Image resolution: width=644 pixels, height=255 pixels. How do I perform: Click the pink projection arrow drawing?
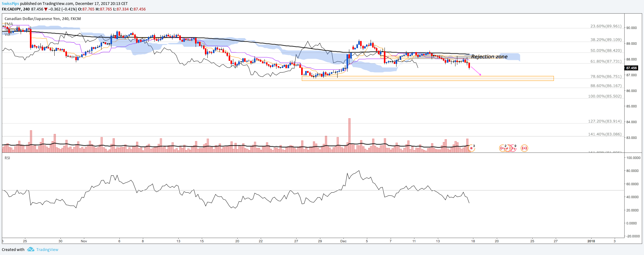[476, 71]
